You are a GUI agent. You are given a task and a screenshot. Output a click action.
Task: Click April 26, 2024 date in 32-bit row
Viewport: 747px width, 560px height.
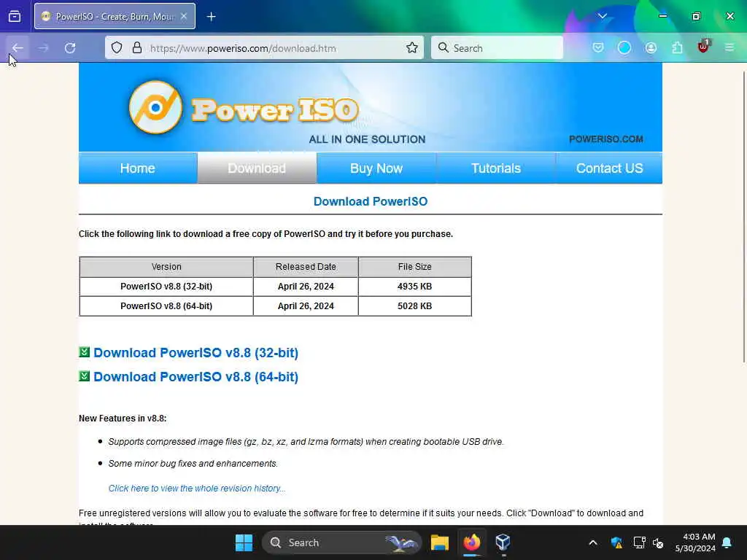pos(306,286)
